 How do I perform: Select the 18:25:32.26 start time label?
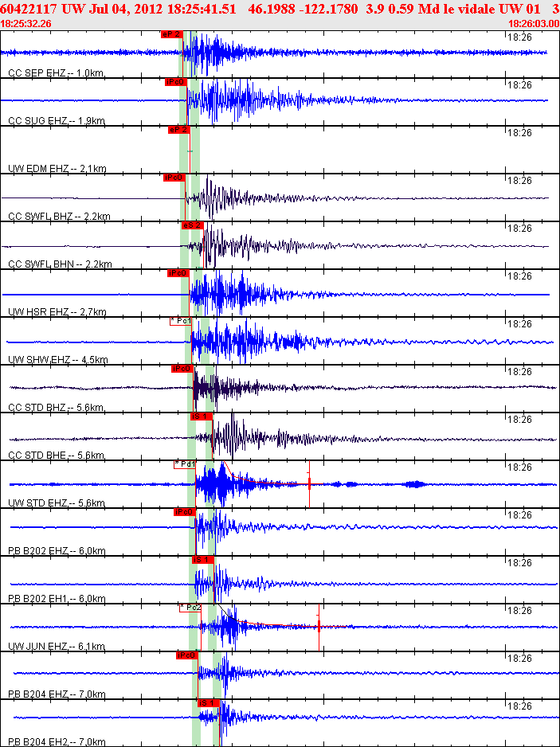pyautogui.click(x=26, y=23)
